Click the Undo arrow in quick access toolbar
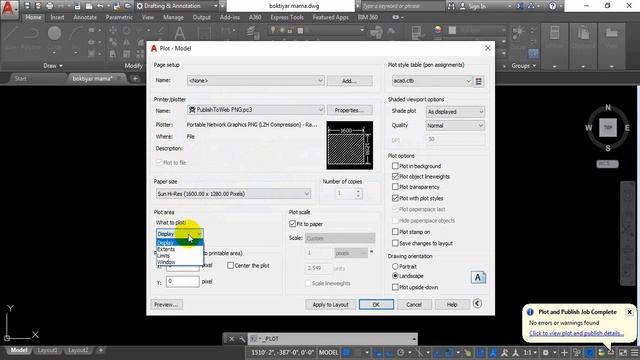This screenshot has height=360, width=640. tap(100, 6)
